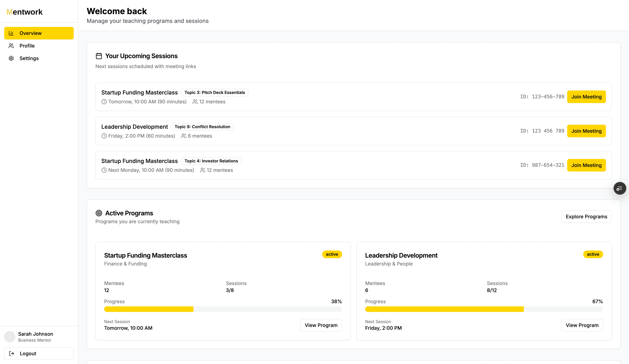Click the mentees icon on Leadership Development session
Image resolution: width=629 pixels, height=364 pixels.
tap(183, 136)
